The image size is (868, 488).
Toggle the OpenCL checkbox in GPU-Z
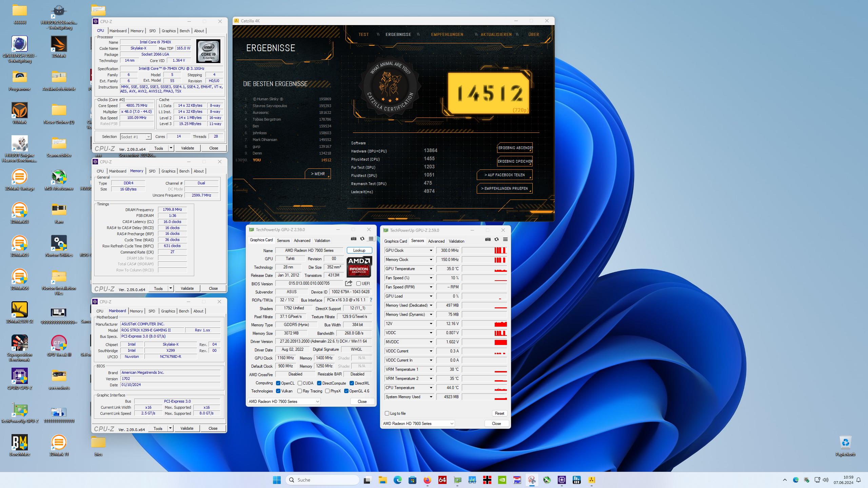pyautogui.click(x=278, y=383)
